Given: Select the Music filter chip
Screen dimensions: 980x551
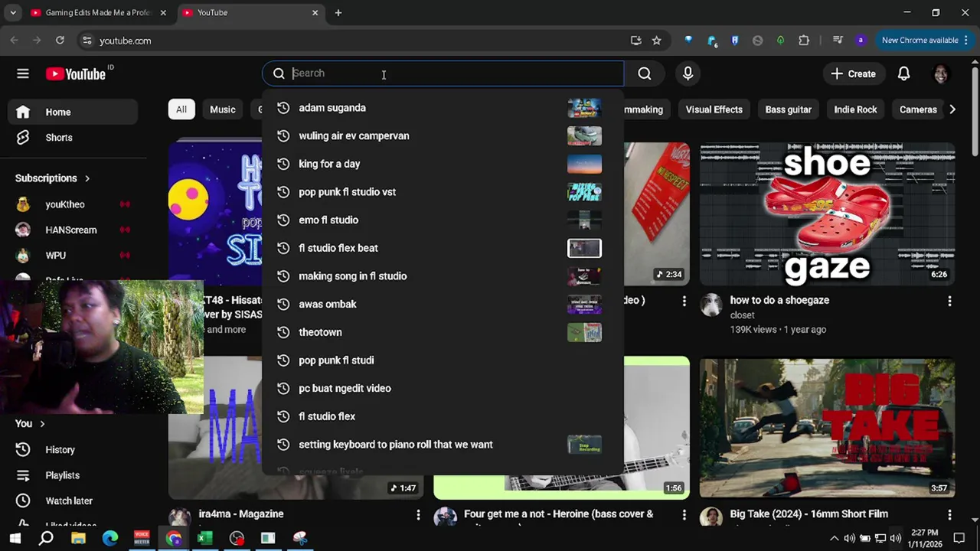Looking at the screenshot, I should 223,109.
